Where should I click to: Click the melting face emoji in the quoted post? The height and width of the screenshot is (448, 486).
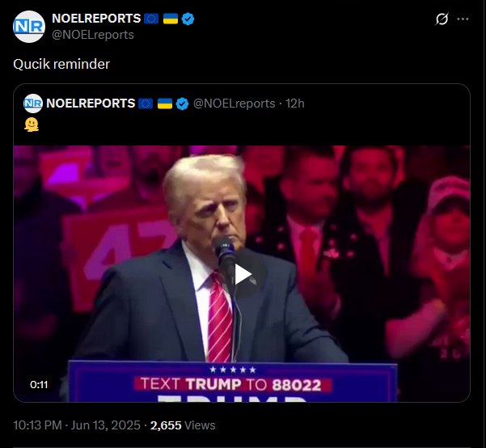click(x=32, y=125)
